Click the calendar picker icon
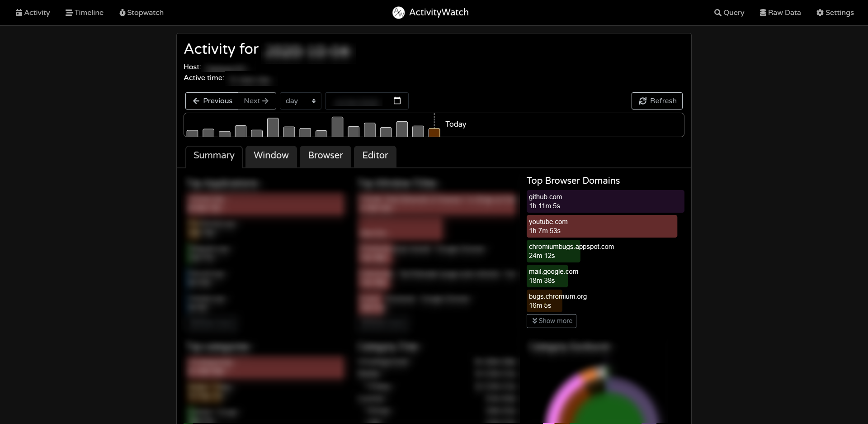This screenshot has width=868, height=424. pos(397,100)
